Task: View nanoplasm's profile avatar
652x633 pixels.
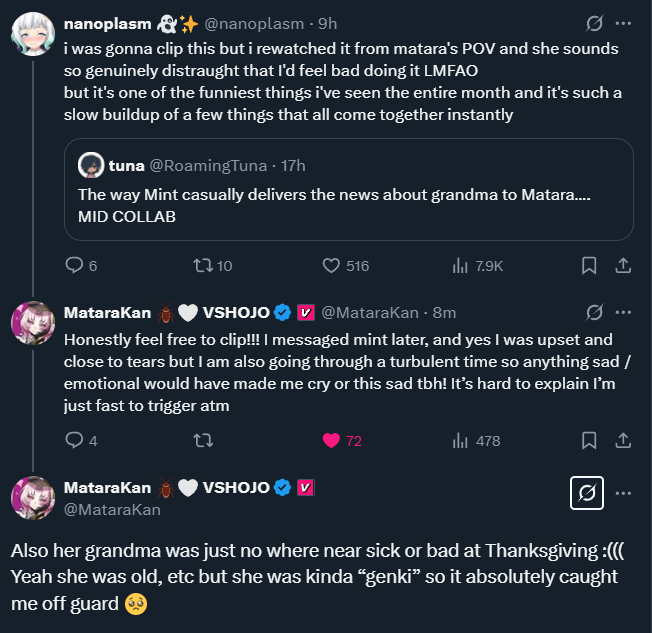Action: pos(32,36)
